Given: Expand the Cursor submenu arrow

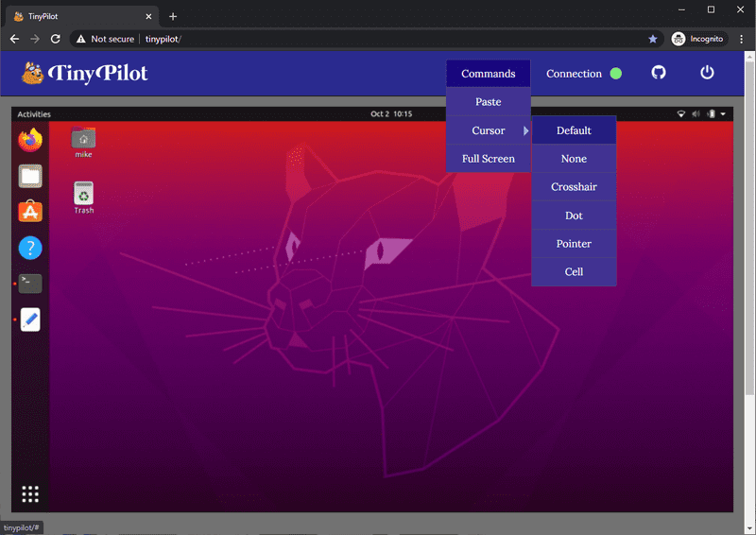Looking at the screenshot, I should pos(525,130).
